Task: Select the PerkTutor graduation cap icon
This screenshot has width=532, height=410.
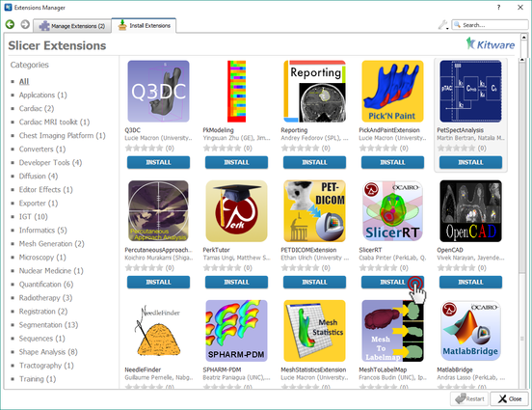Action: [x=236, y=211]
